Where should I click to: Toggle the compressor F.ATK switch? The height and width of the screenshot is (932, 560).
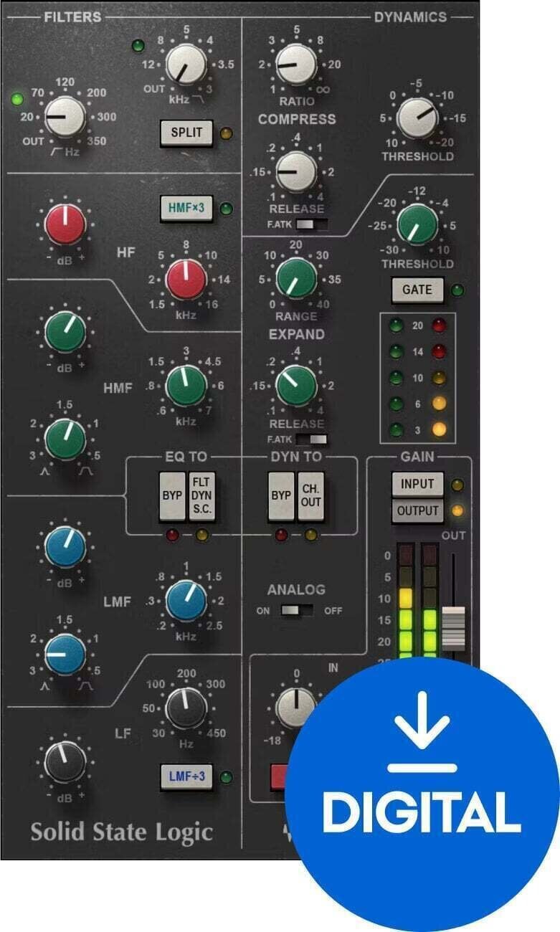(312, 225)
